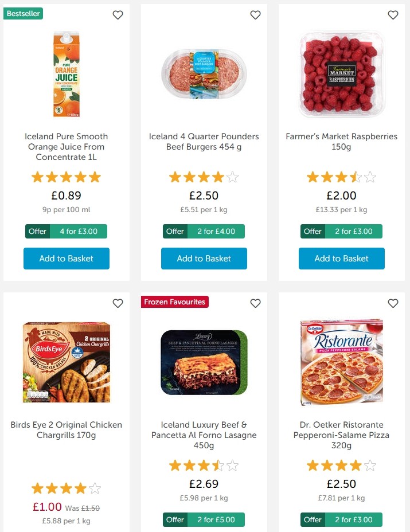This screenshot has width=410, height=532.
Task: Click the heart icon on Iceland Pure Orange Juice
Action: pos(118,15)
